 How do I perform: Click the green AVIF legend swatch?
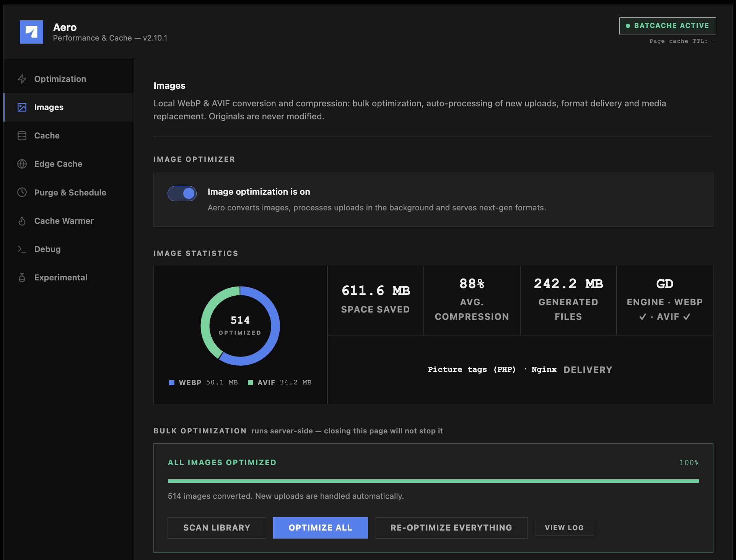(x=251, y=383)
